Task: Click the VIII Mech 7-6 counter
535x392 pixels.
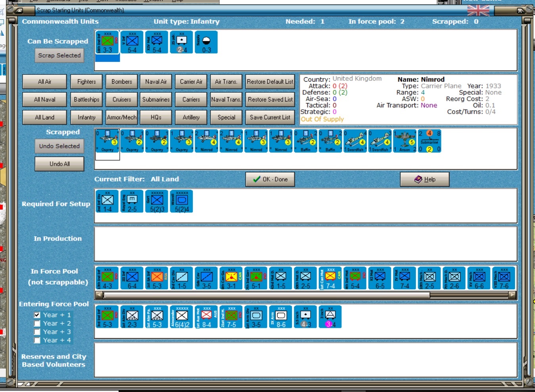Action: [x=504, y=278]
